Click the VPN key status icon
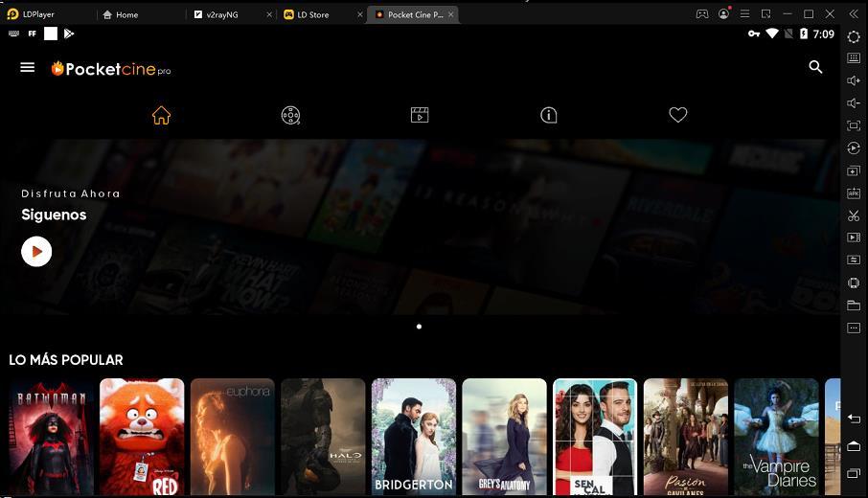 (x=754, y=34)
